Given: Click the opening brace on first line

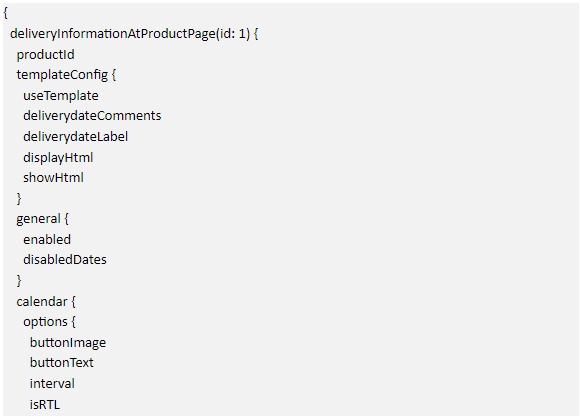Looking at the screenshot, I should (x=6, y=14).
